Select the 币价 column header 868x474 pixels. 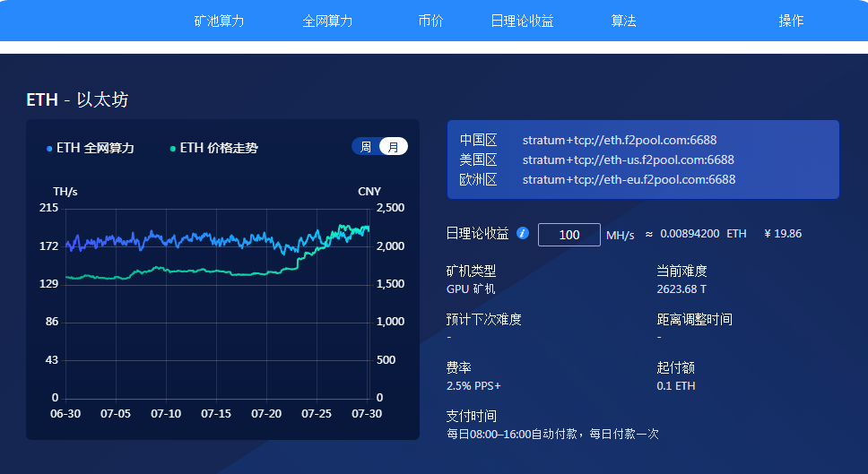pyautogui.click(x=430, y=21)
